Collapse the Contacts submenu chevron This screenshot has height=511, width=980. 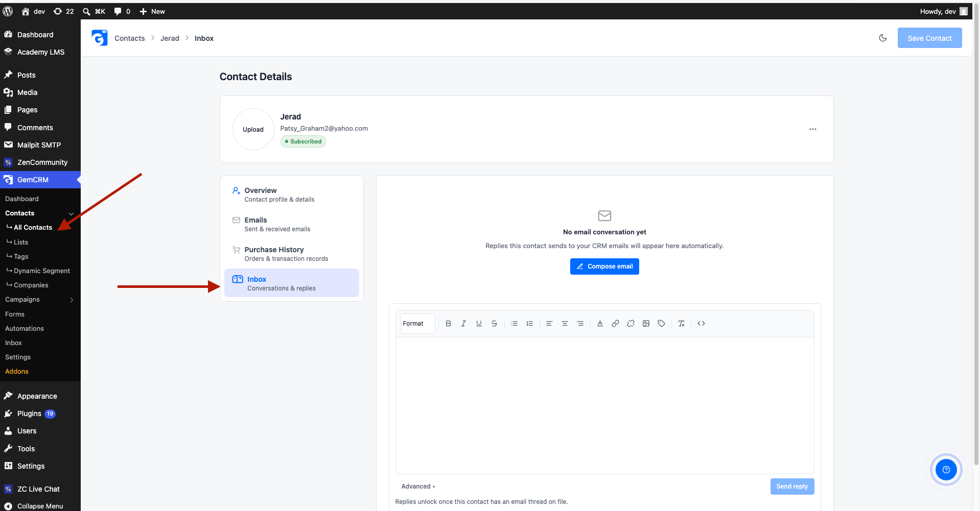click(x=71, y=214)
